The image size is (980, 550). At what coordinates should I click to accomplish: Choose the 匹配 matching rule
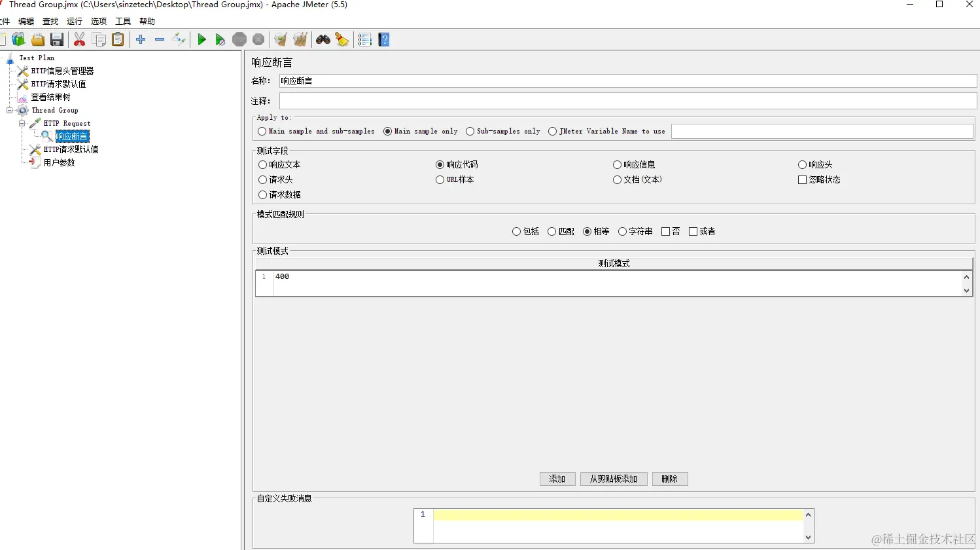[552, 232]
